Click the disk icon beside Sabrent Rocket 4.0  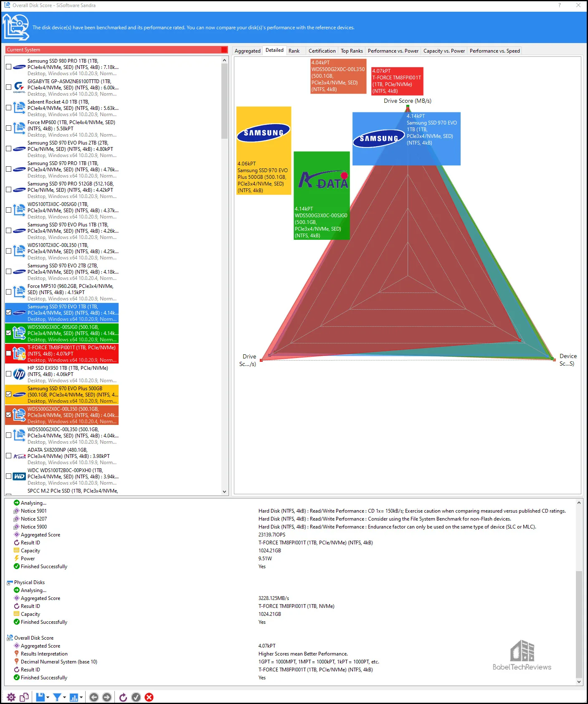[x=19, y=108]
